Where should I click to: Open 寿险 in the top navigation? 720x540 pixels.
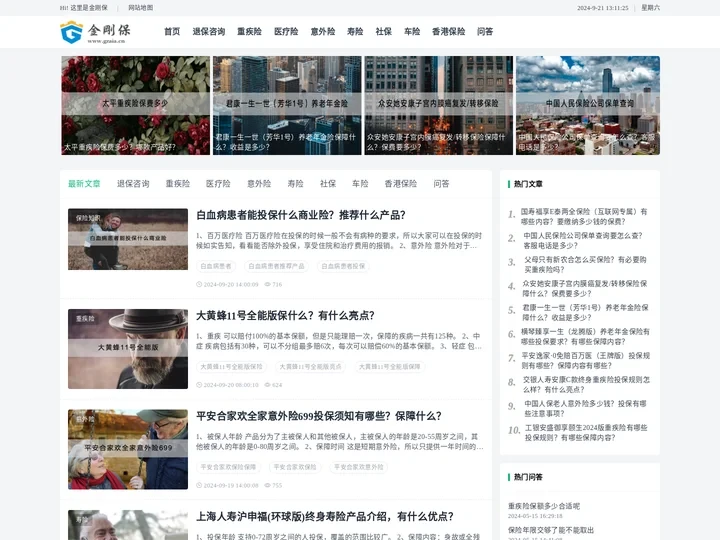(x=355, y=32)
